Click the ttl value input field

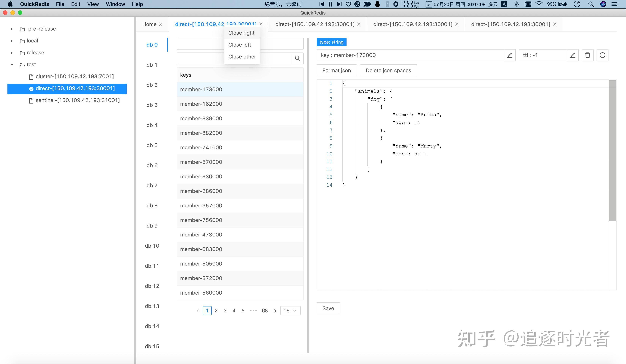pos(543,55)
